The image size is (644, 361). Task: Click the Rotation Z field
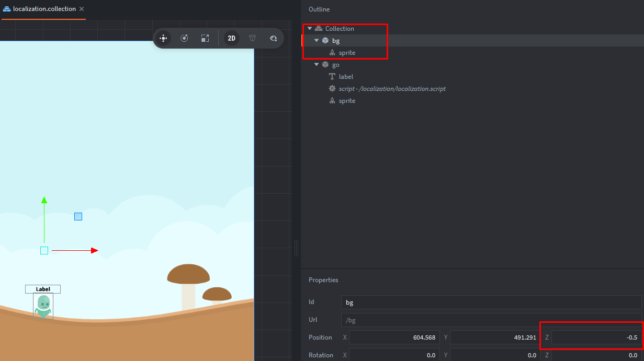coord(596,355)
